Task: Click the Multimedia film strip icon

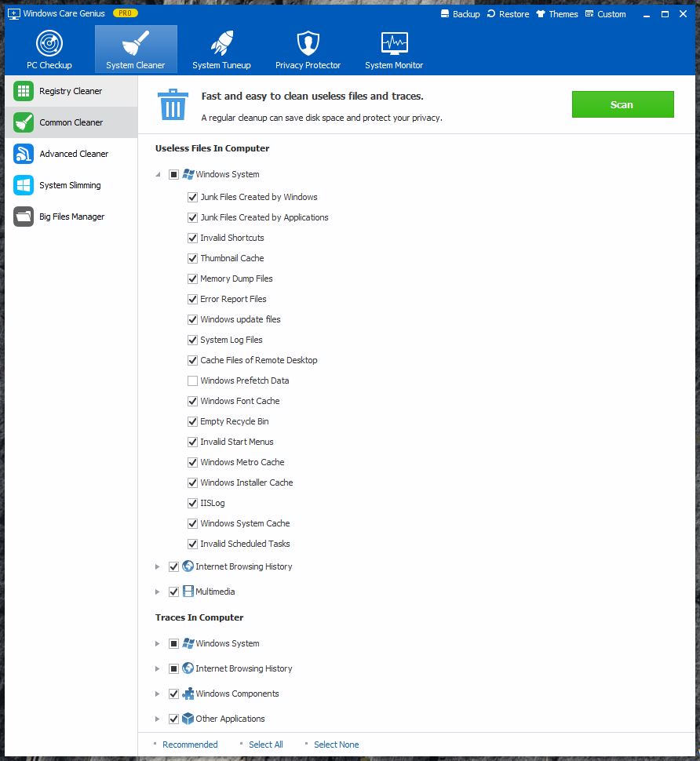Action: 188,592
